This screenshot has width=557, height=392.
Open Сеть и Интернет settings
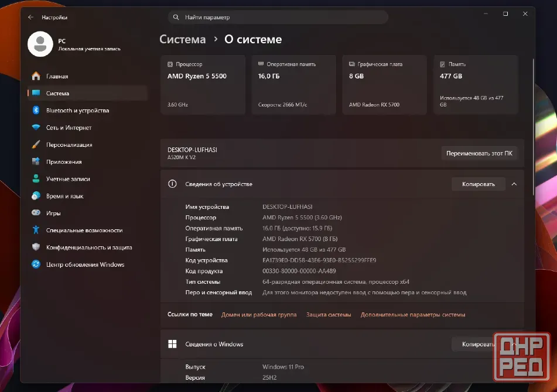(87, 128)
